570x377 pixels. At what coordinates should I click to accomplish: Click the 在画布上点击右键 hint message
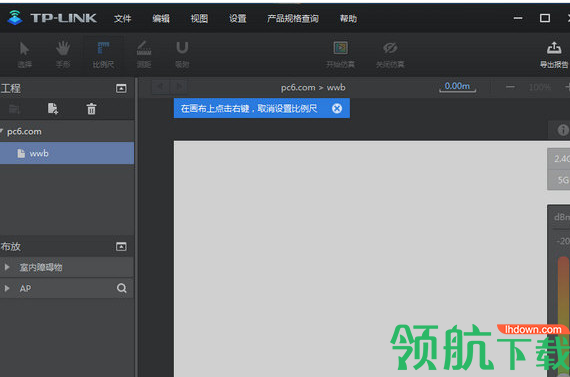pos(249,108)
